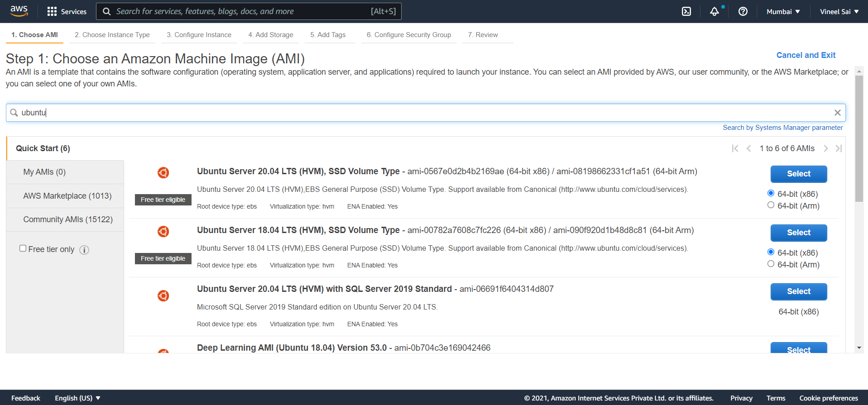This screenshot has width=868, height=405.
Task: Open the help question mark icon
Action: [x=743, y=11]
